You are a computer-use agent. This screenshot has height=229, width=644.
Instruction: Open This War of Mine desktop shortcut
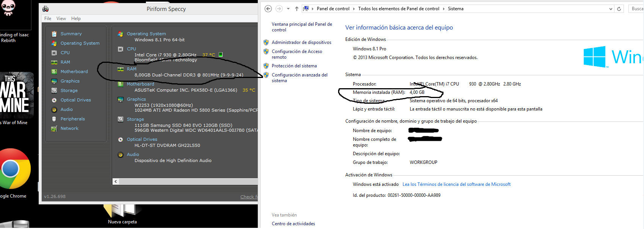(x=16, y=98)
